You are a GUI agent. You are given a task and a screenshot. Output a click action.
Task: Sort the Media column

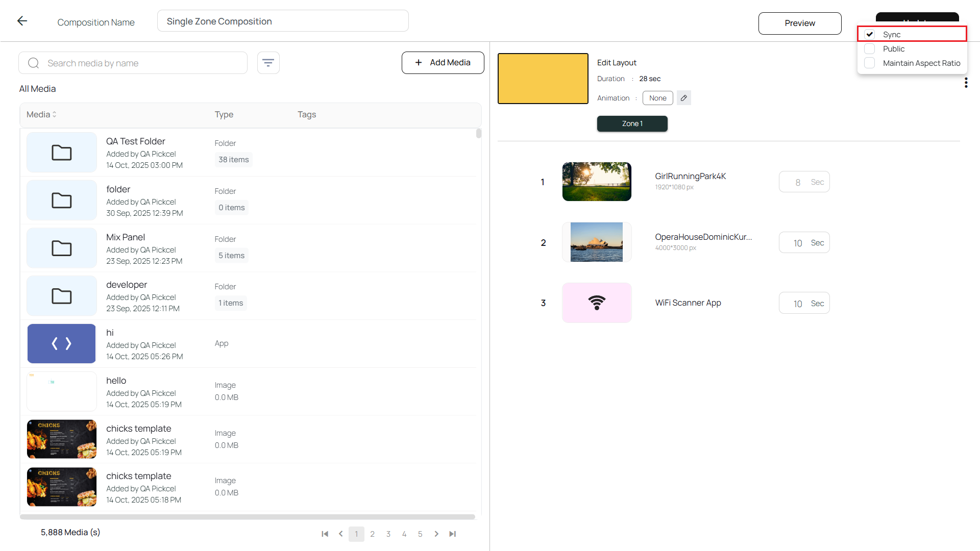pyautogui.click(x=41, y=114)
